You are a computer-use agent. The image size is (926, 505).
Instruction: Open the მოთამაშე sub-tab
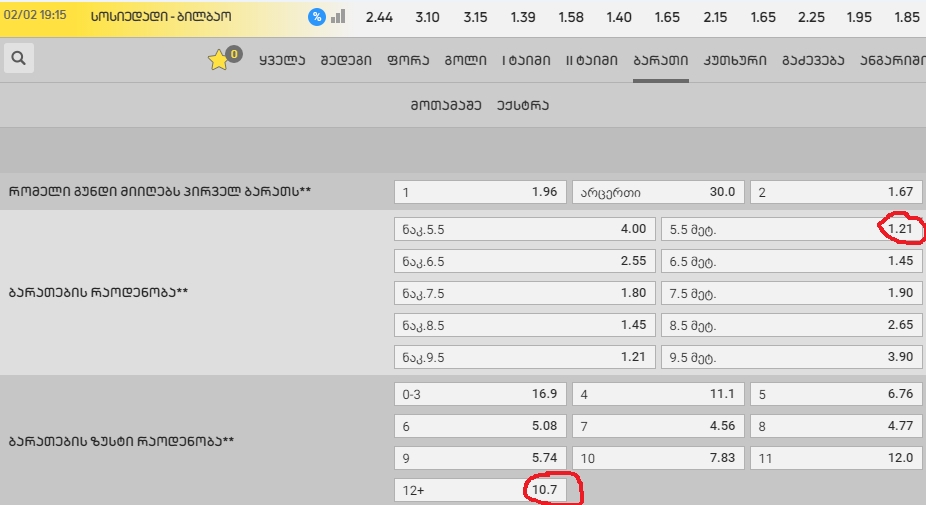tap(446, 105)
